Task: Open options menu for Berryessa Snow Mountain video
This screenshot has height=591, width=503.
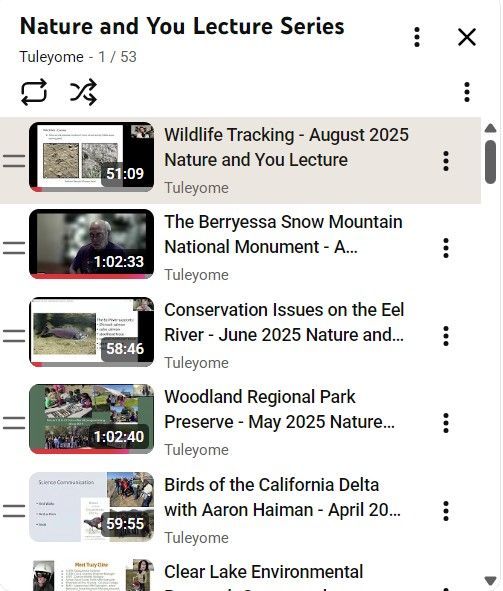Action: (x=446, y=248)
